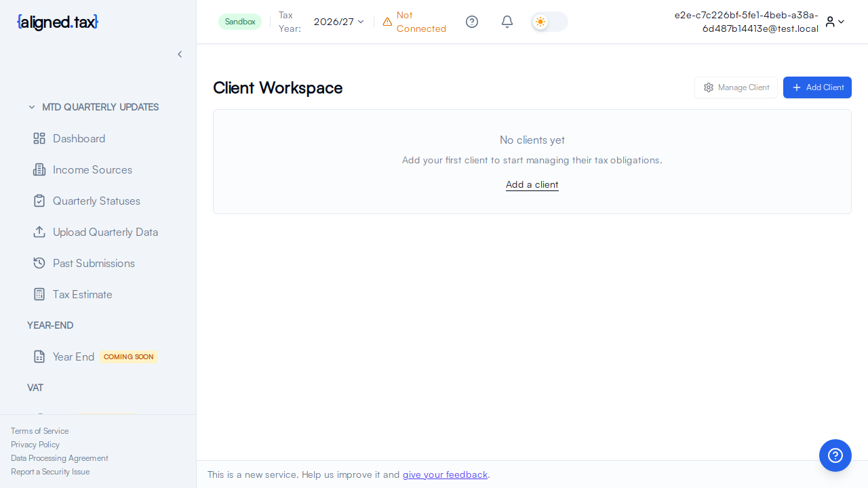Follow the give your feedback link
Viewport: 868px width, 488px height.
[x=445, y=474]
